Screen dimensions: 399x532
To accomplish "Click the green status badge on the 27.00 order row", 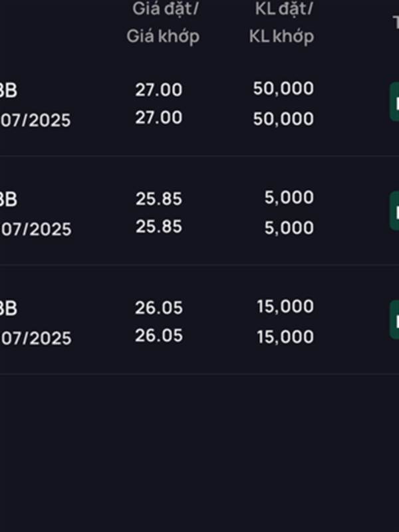I will 394,102.
